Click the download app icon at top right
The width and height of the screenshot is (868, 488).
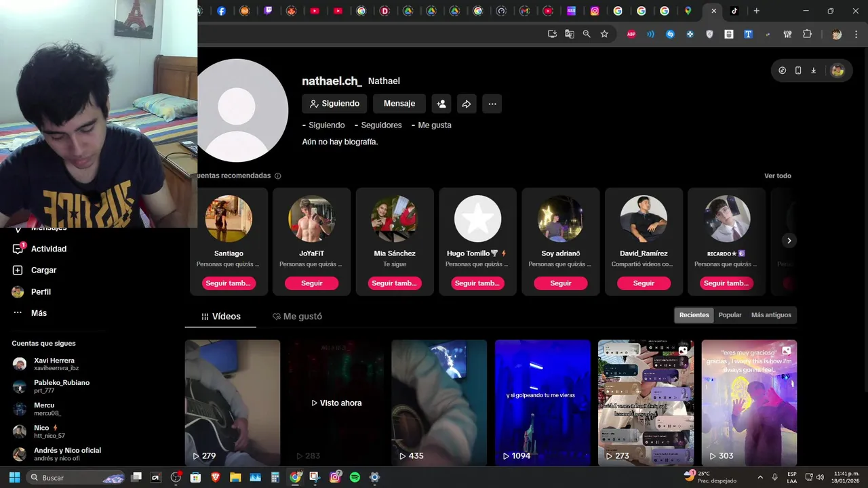814,70
